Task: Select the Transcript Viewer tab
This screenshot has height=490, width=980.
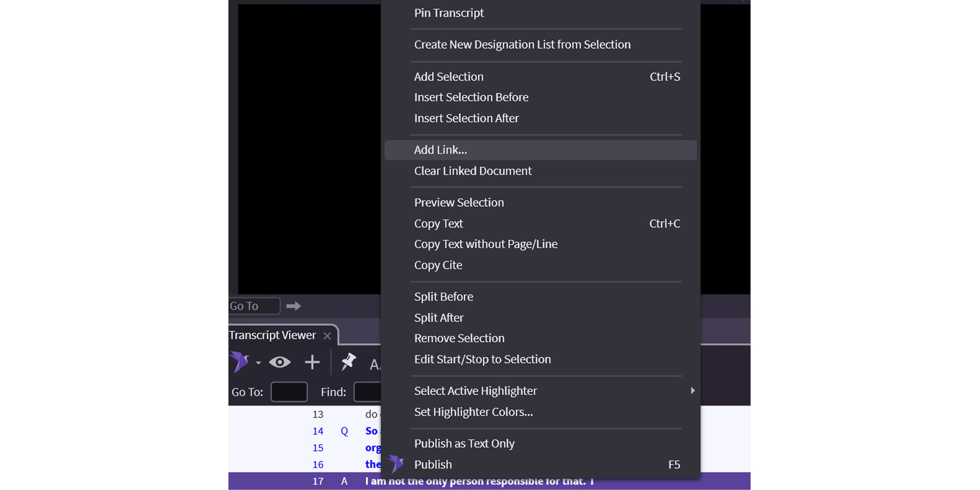Action: click(272, 335)
